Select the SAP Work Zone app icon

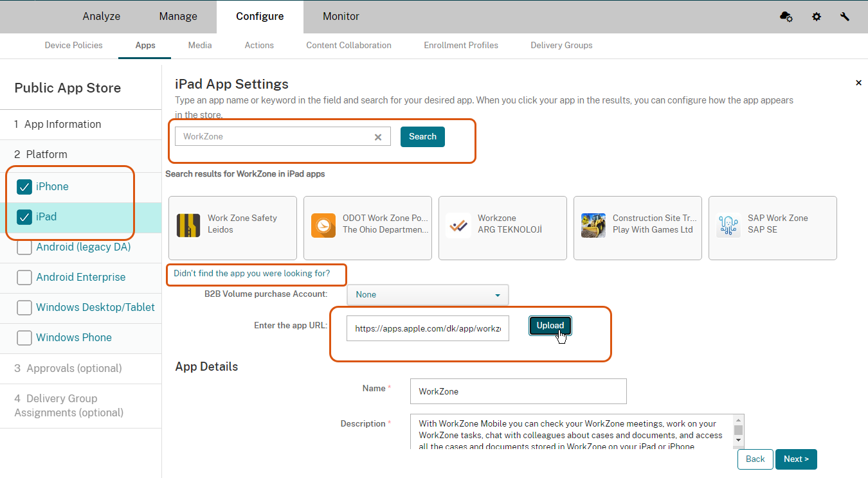point(728,226)
